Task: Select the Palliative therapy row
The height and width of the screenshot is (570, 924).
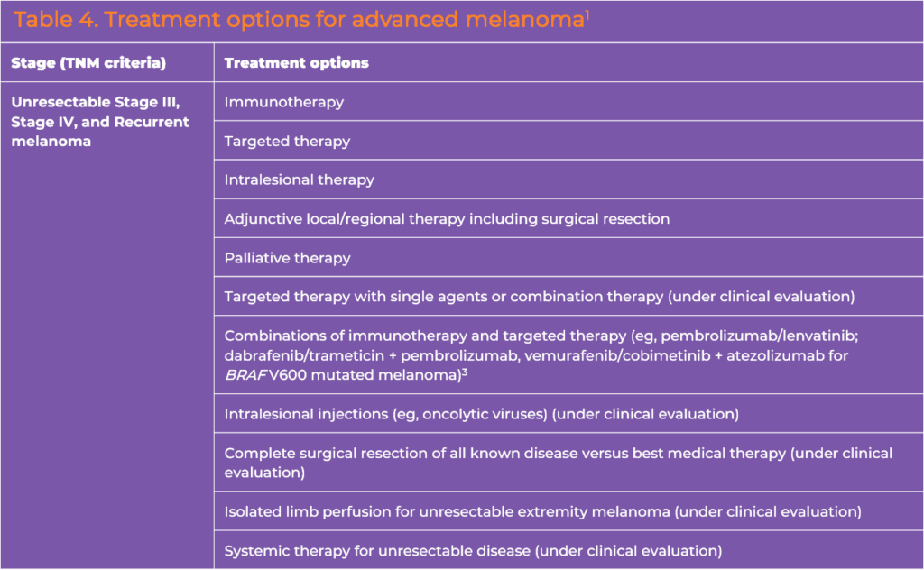Action: (568, 257)
